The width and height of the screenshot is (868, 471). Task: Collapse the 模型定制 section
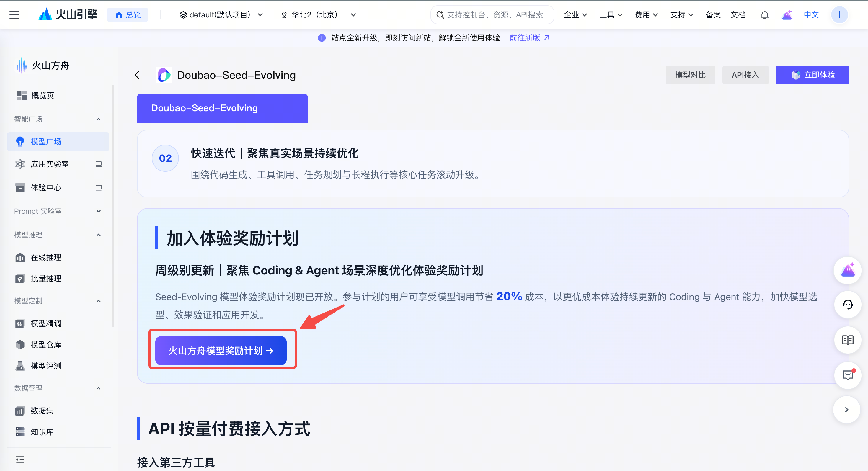[x=98, y=301]
